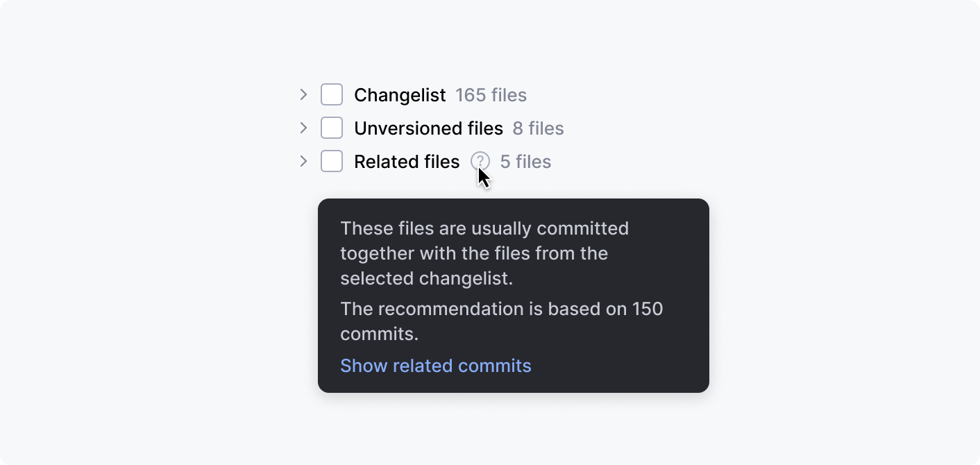
Task: Expand the Related files chevron
Action: pos(303,161)
